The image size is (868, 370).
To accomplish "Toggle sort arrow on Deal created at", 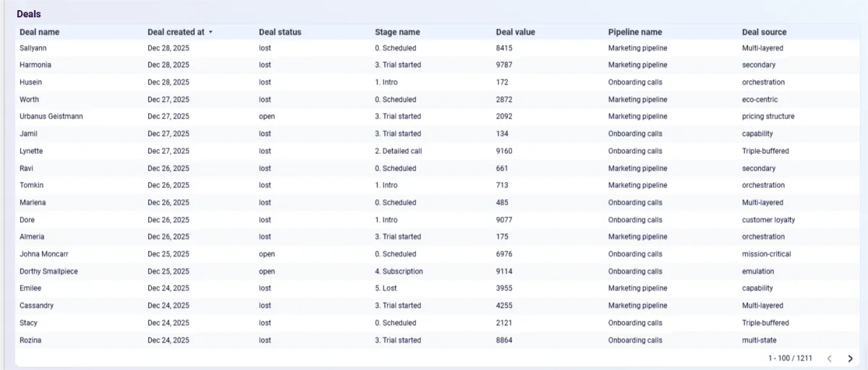I will [x=210, y=33].
